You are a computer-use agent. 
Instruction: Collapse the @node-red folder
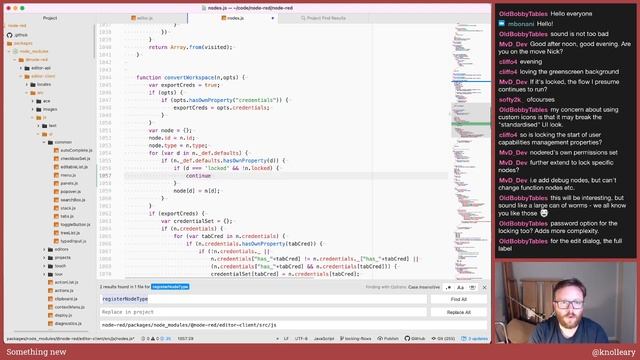tap(15, 60)
